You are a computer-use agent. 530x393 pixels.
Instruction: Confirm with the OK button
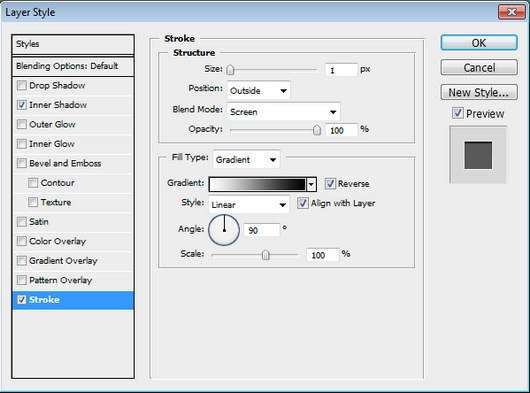pos(479,43)
